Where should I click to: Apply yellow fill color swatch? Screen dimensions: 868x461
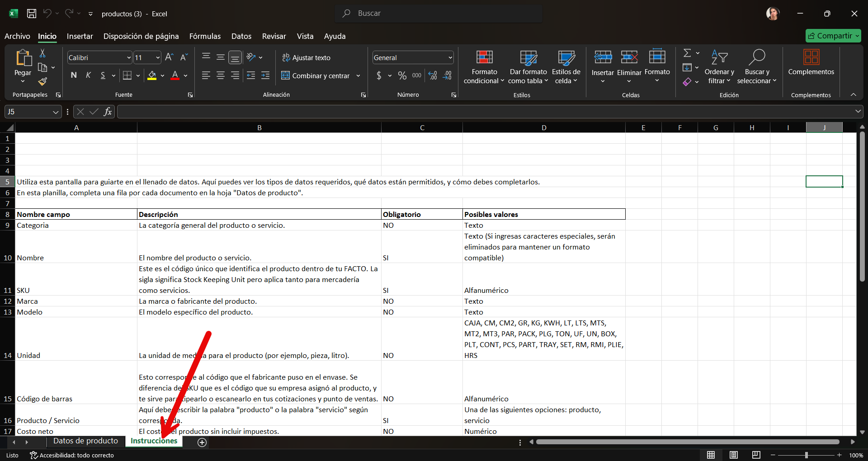click(152, 75)
